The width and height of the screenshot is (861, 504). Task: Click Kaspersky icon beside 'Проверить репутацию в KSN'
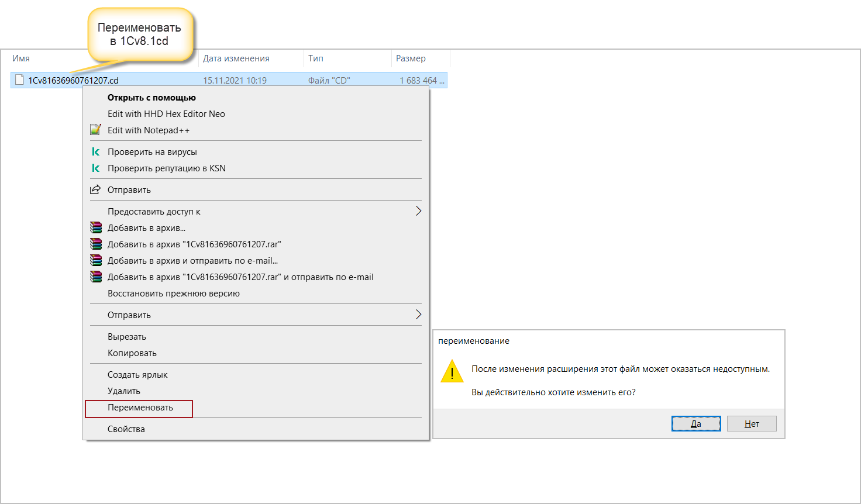point(95,168)
